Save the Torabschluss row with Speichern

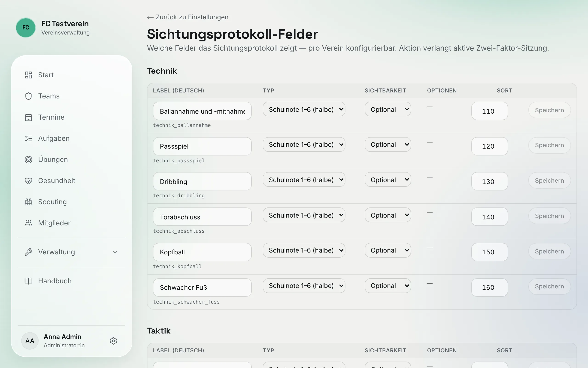(549, 216)
